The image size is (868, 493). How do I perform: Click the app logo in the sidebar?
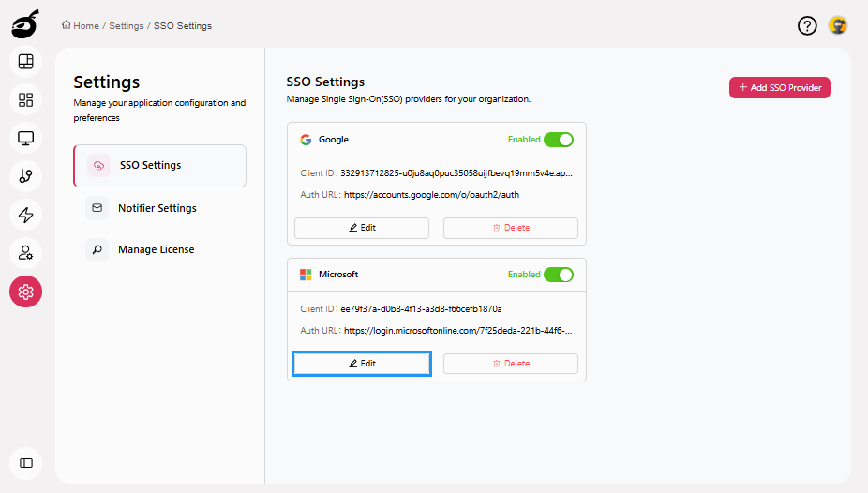tap(25, 23)
